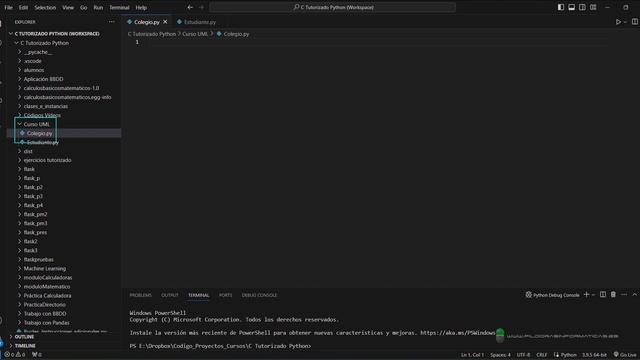Click the workspace search box in title bar
The height and width of the screenshot is (360, 640).
click(333, 7)
